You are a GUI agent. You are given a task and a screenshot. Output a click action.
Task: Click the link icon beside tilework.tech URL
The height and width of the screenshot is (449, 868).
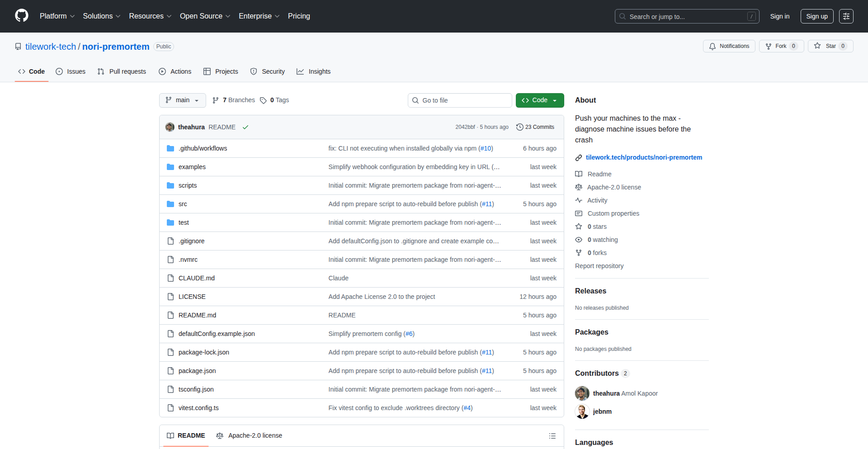point(579,158)
